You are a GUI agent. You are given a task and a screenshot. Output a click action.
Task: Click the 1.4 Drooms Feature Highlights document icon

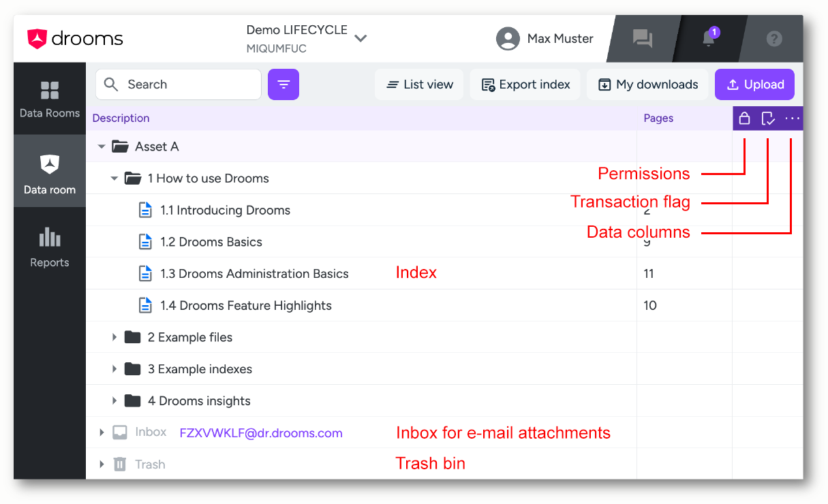click(x=145, y=305)
